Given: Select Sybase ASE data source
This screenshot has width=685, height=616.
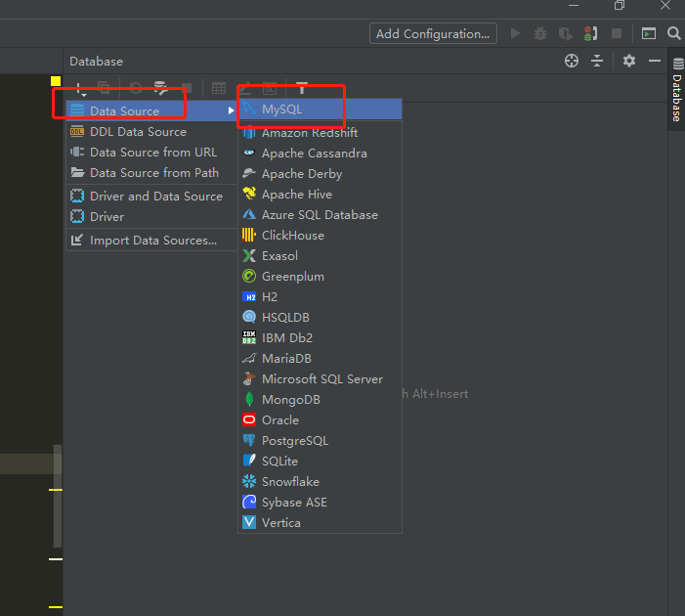Looking at the screenshot, I should (x=320, y=503).
